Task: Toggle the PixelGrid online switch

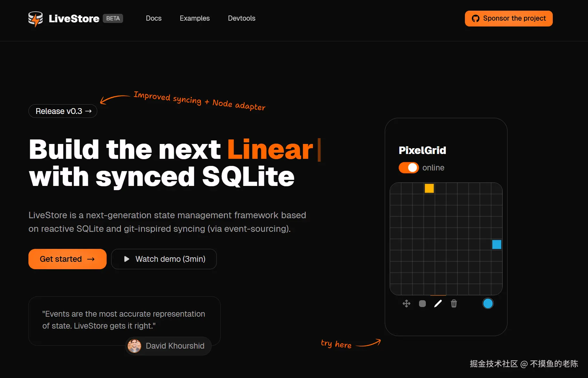Action: (x=409, y=168)
